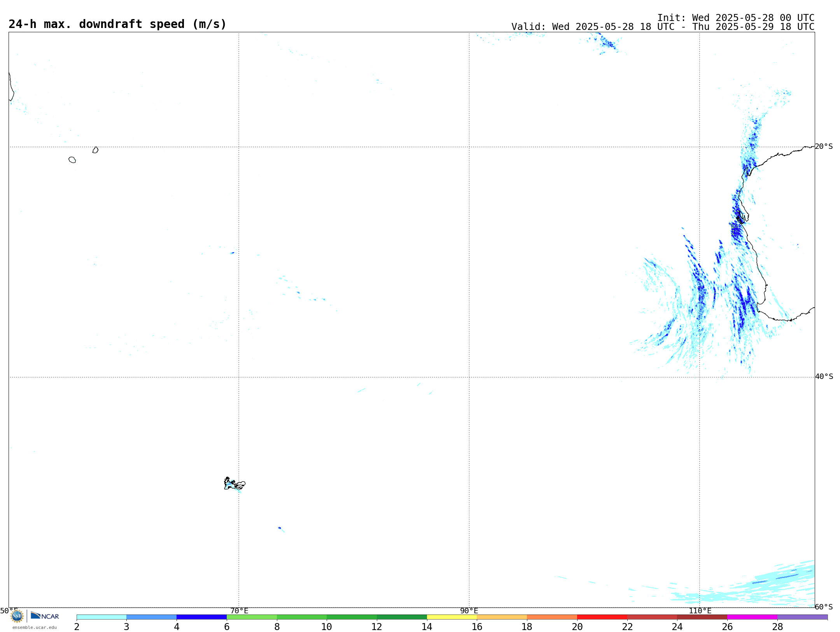This screenshot has width=840, height=632.
Task: Click the orange 18–20 m/s color swatch
Action: (552, 617)
